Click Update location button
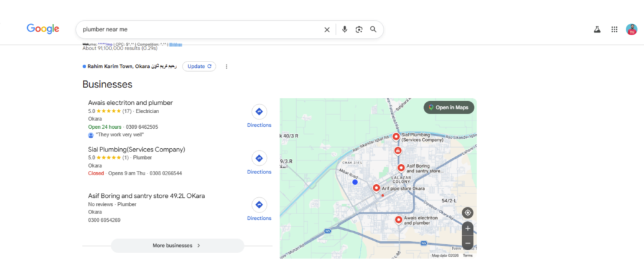This screenshot has height=267, width=644. click(199, 67)
